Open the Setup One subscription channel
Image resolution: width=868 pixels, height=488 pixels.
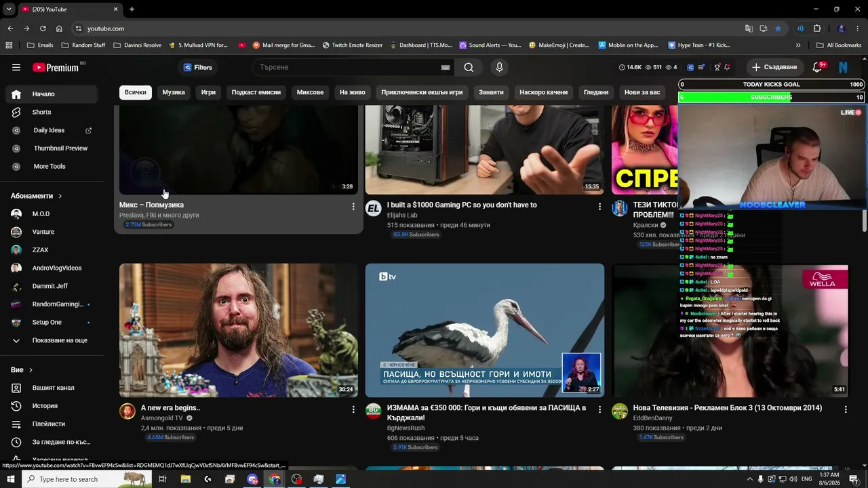coord(53,322)
